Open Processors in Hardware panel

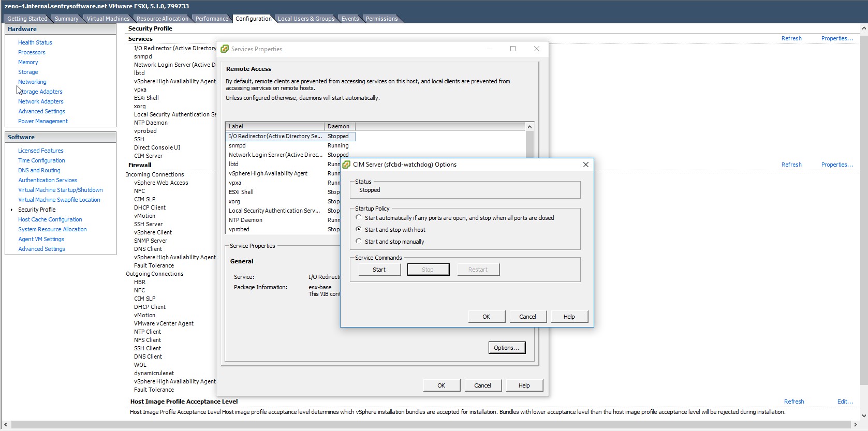[32, 52]
